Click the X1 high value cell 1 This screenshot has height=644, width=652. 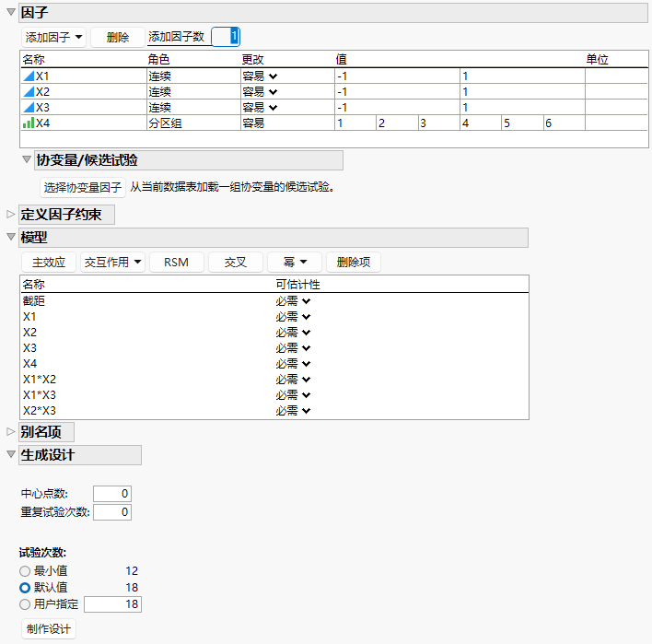[x=522, y=76]
